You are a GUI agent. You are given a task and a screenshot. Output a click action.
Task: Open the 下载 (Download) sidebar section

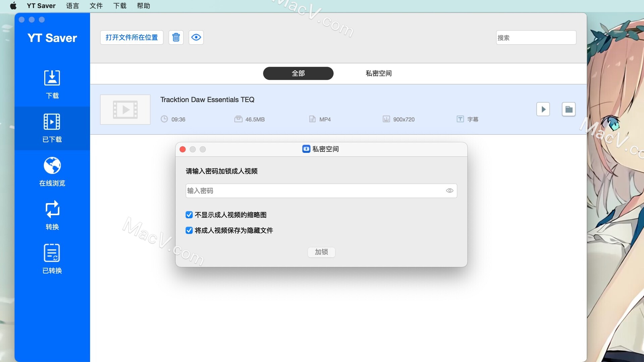point(52,84)
